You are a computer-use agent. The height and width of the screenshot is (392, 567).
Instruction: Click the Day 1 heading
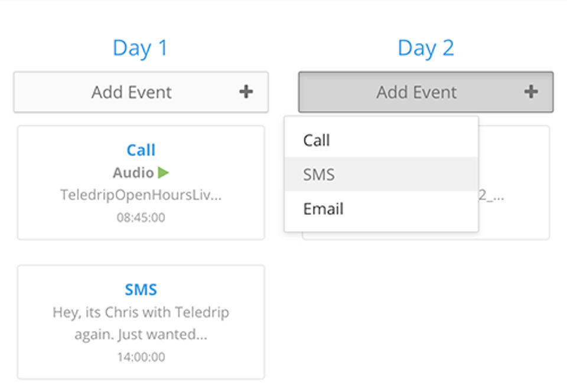tap(141, 48)
